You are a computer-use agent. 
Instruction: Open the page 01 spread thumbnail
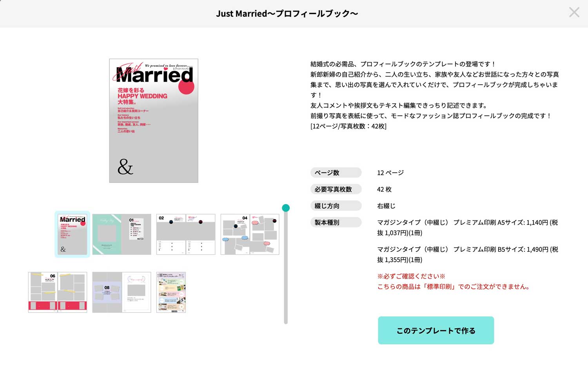122,234
